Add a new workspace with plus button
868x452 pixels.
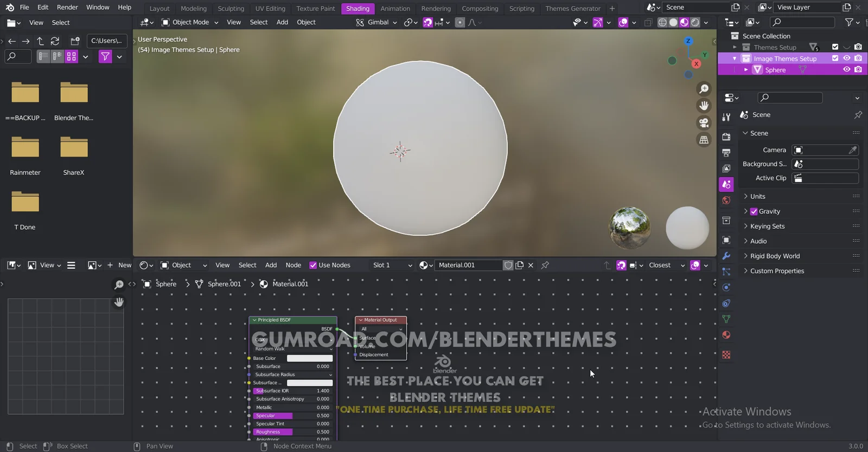click(x=612, y=8)
